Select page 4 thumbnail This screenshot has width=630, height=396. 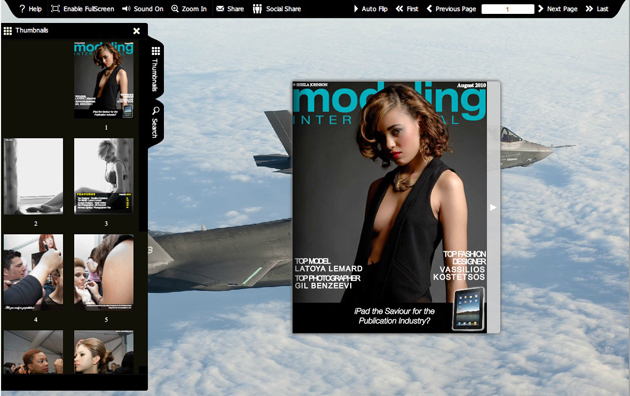(33, 272)
